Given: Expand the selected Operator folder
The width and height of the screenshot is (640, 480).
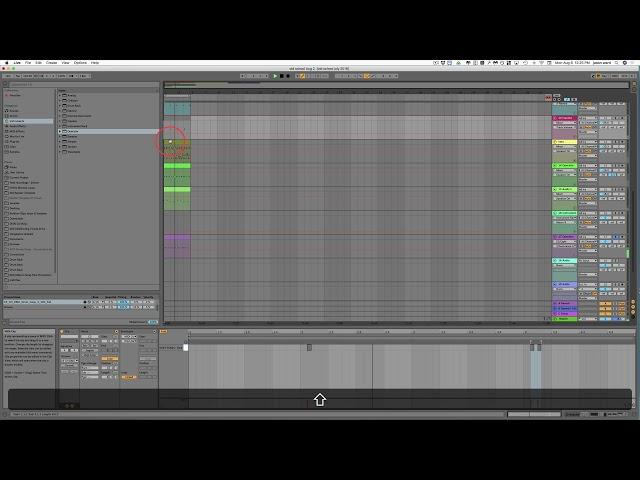Looking at the screenshot, I should click(60, 131).
